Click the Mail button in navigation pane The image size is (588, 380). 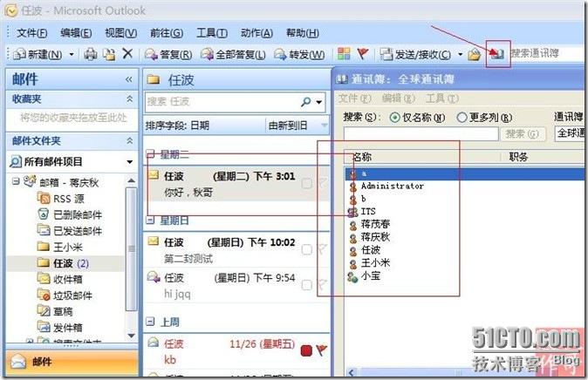click(72, 362)
